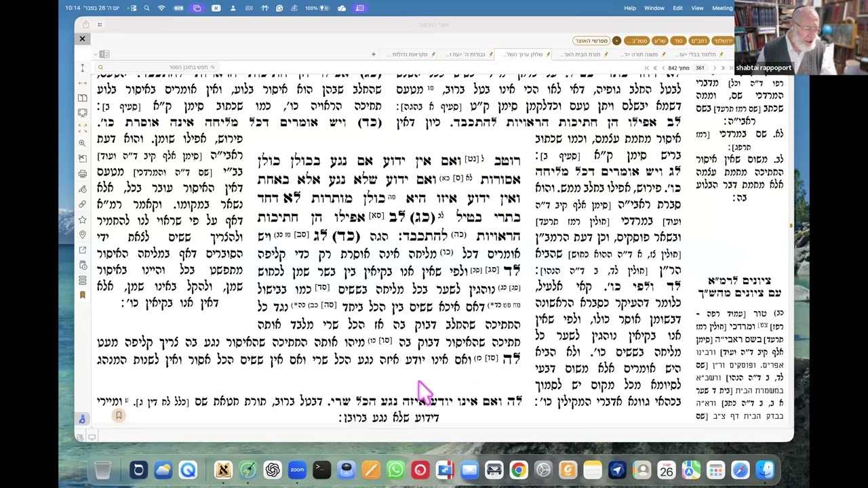Open the מפרשי האוצר button
Viewport: 868px width, 488px height.
click(591, 41)
